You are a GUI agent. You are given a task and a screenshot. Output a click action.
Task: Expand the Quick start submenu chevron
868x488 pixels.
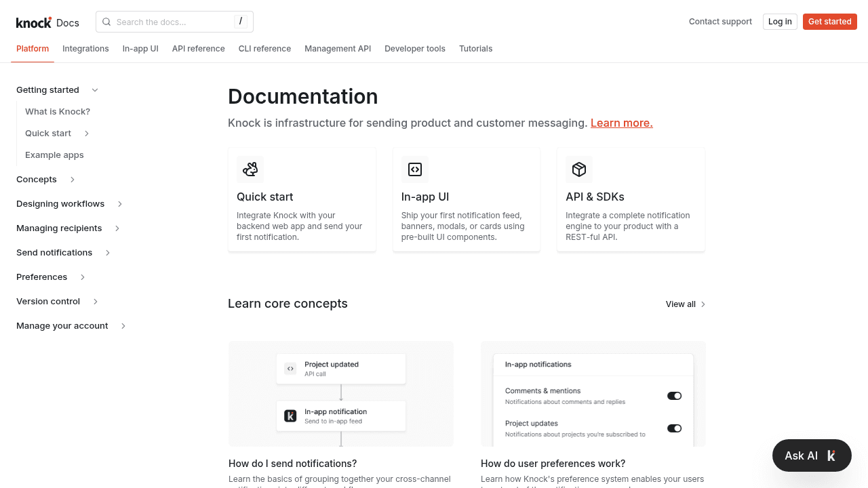click(87, 134)
